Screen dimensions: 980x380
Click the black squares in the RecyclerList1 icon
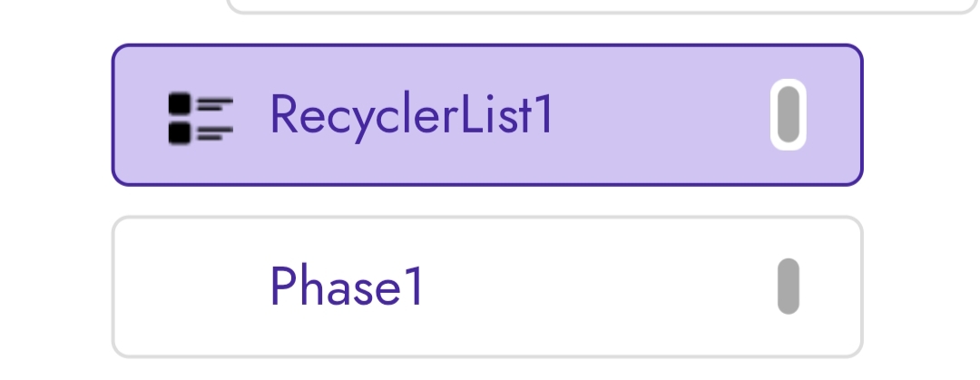point(180,118)
